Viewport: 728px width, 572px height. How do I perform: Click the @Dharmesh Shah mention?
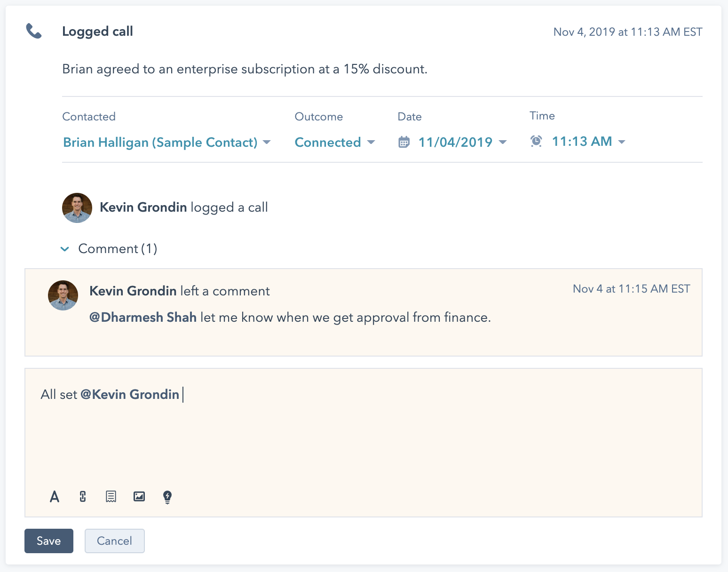143,318
